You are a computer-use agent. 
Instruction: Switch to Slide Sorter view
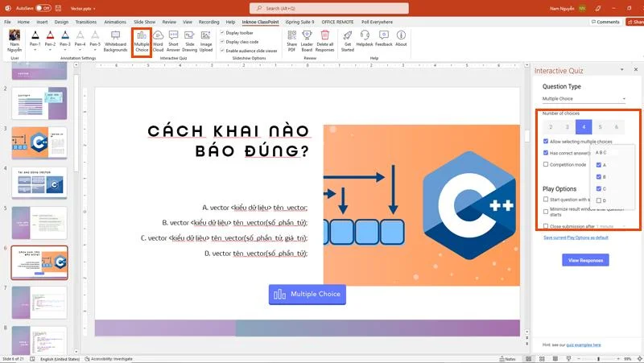(542, 359)
